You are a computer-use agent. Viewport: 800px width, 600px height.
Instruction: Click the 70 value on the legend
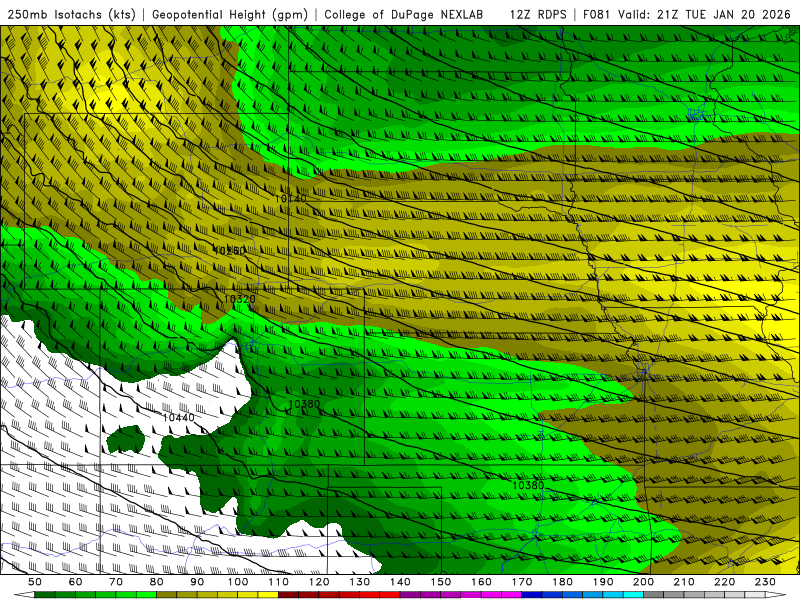(x=116, y=582)
